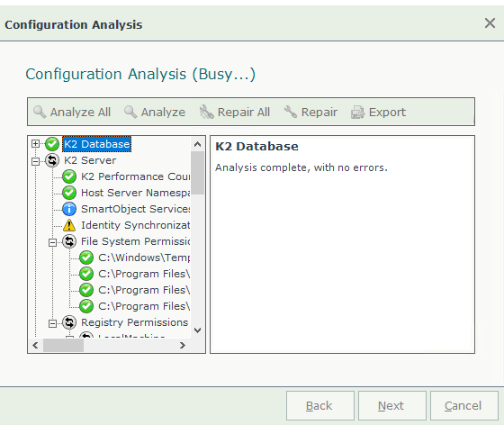Click the busy sync icon beside K2 Server
Viewport: 504px width, 425px height.
tap(52, 160)
